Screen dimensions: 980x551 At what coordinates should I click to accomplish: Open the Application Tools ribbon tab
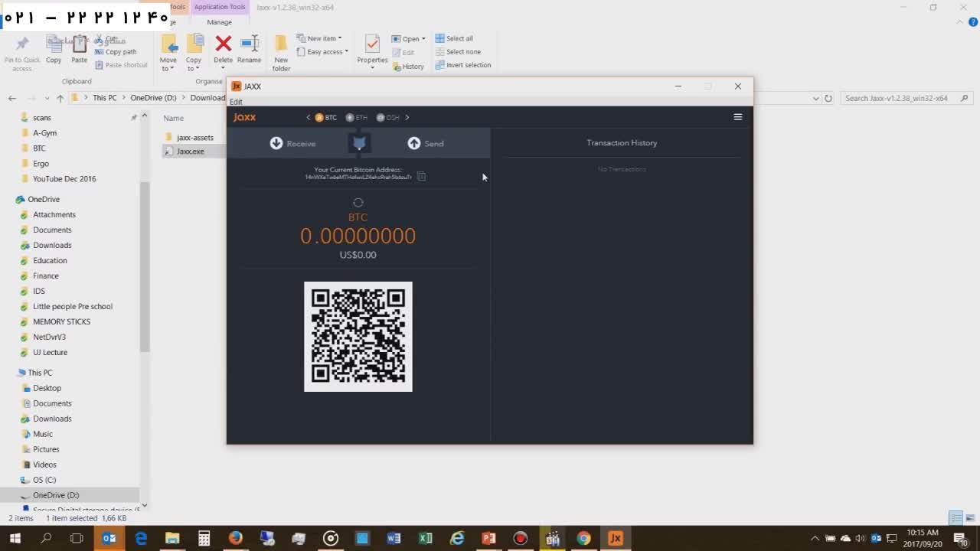coord(220,7)
